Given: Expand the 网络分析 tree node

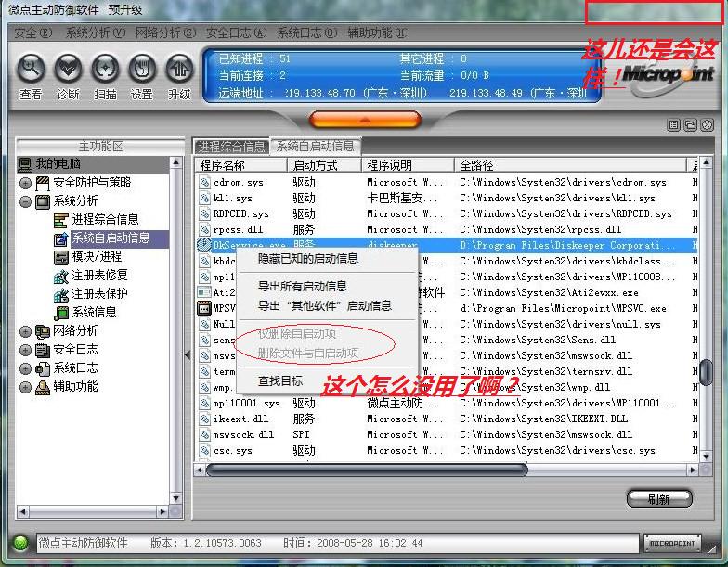Looking at the screenshot, I should click(x=26, y=331).
